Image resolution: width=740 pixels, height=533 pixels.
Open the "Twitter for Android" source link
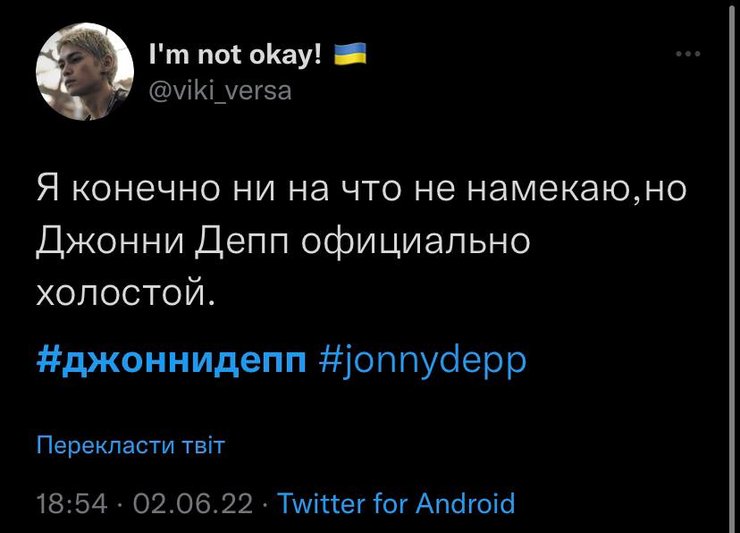(x=396, y=503)
